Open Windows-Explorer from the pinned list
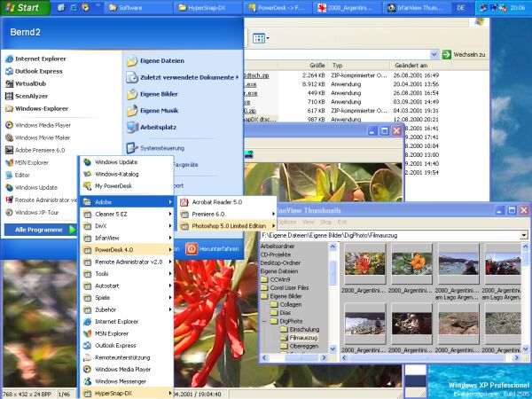The width and height of the screenshot is (532, 399). pos(36,108)
